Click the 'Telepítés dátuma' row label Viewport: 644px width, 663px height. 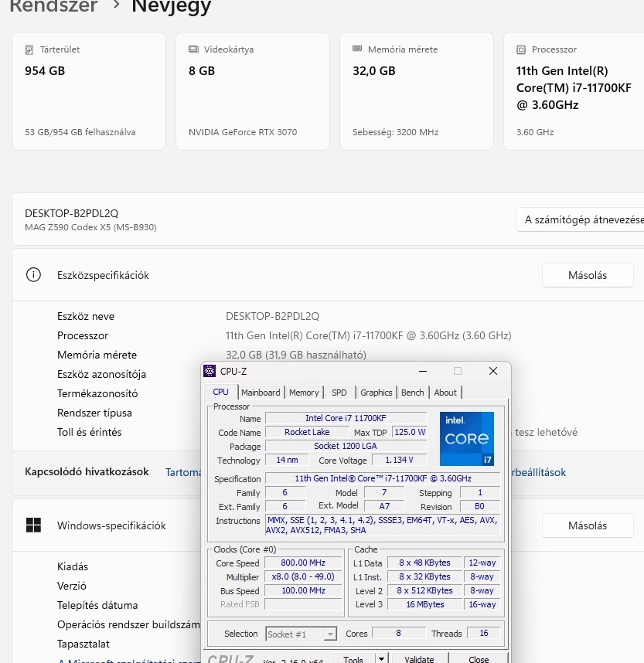coord(97,605)
